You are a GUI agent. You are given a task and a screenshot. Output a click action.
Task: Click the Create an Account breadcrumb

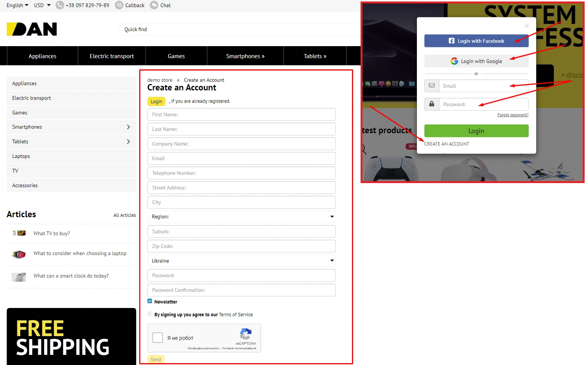204,80
